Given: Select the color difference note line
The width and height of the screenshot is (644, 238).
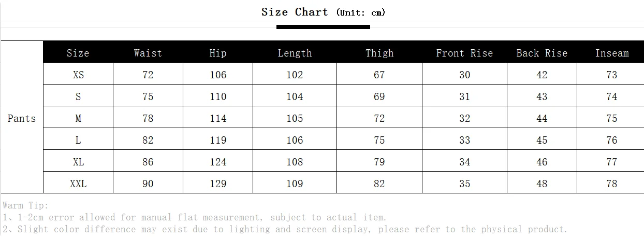Looking at the screenshot, I should point(285,229).
